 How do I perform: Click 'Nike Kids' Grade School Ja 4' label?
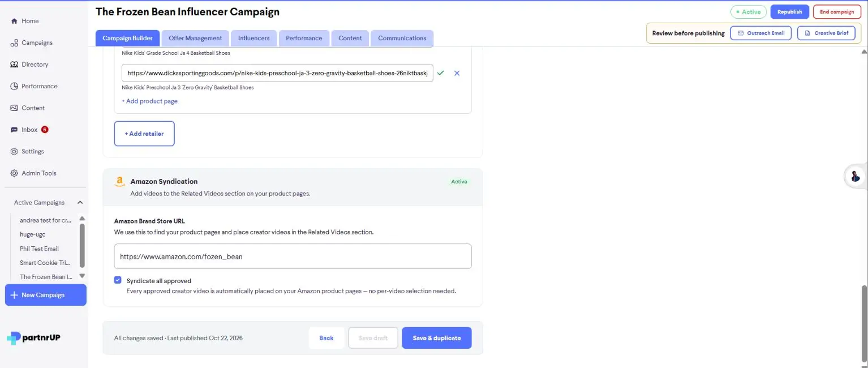point(176,53)
